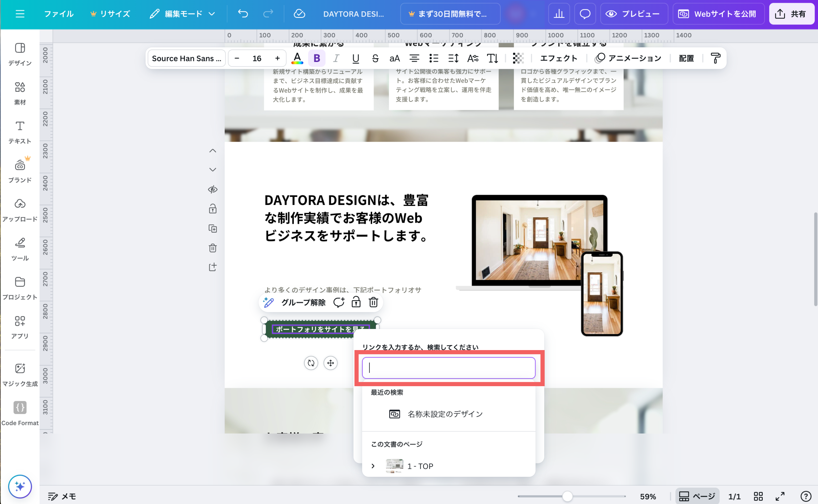Delete the page with side trash icon
The width and height of the screenshot is (818, 504).
point(213,248)
